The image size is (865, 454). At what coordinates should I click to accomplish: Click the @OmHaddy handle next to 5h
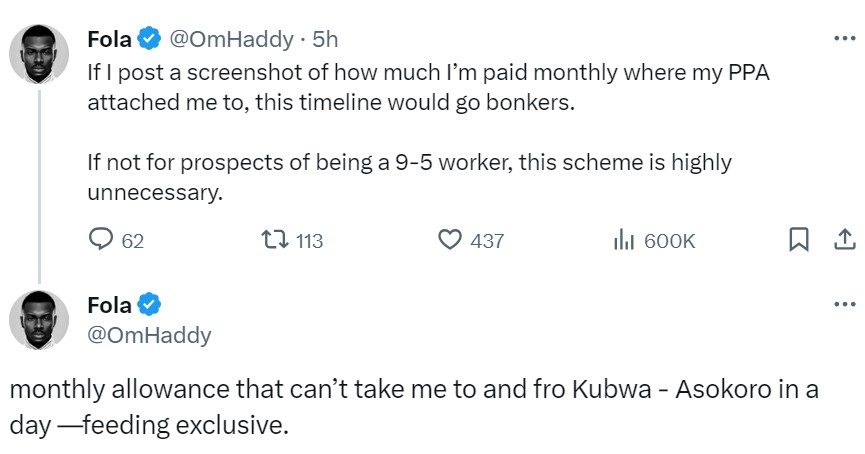(231, 40)
